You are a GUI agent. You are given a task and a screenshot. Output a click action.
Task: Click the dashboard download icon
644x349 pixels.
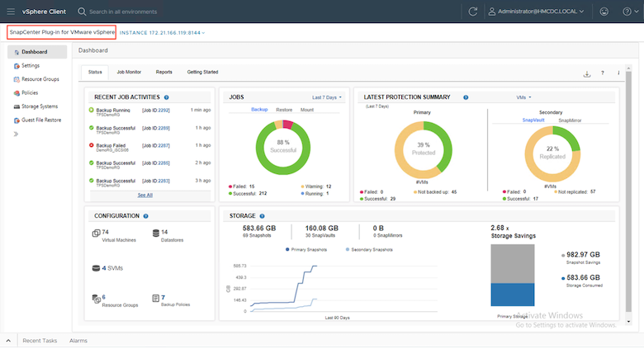tap(587, 73)
